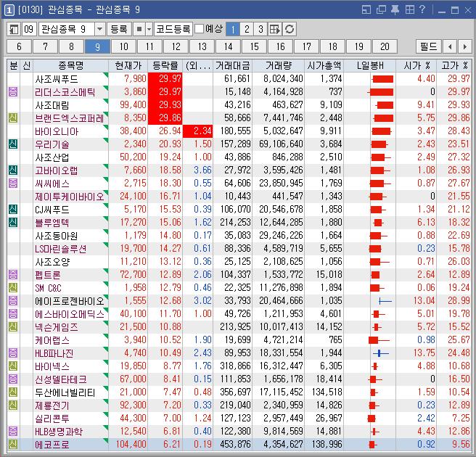Click the candle chart for 사조씨푸드

click(x=382, y=79)
